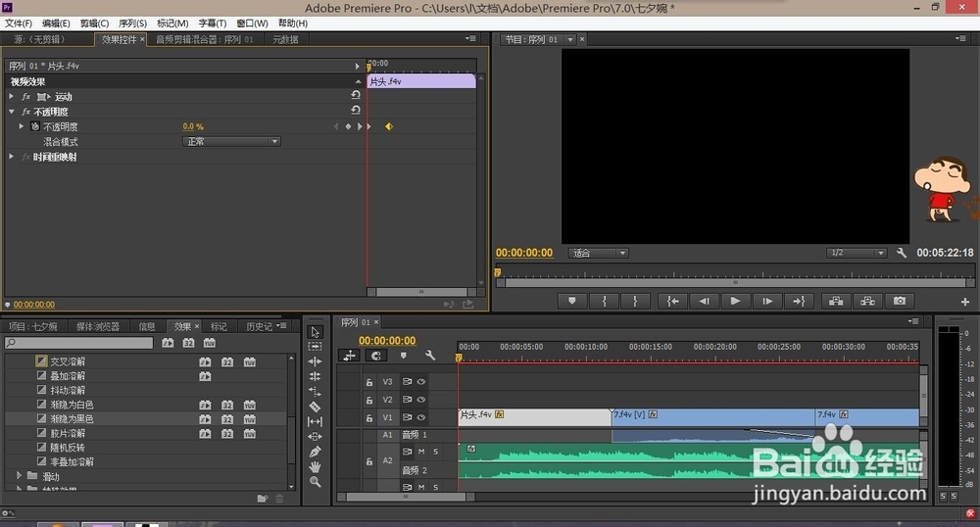Select the Slip tool
This screenshot has width=980, height=527.
315,421
